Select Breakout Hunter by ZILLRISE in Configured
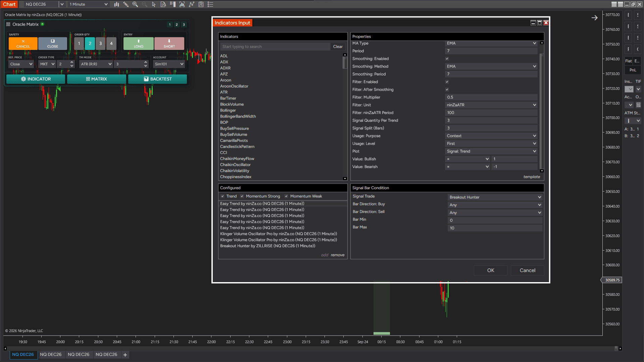 (268, 246)
